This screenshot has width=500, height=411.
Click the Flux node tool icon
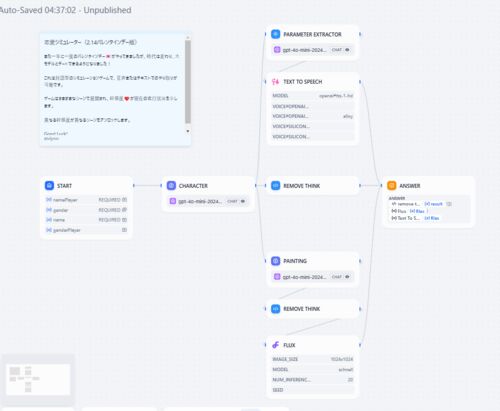276,345
